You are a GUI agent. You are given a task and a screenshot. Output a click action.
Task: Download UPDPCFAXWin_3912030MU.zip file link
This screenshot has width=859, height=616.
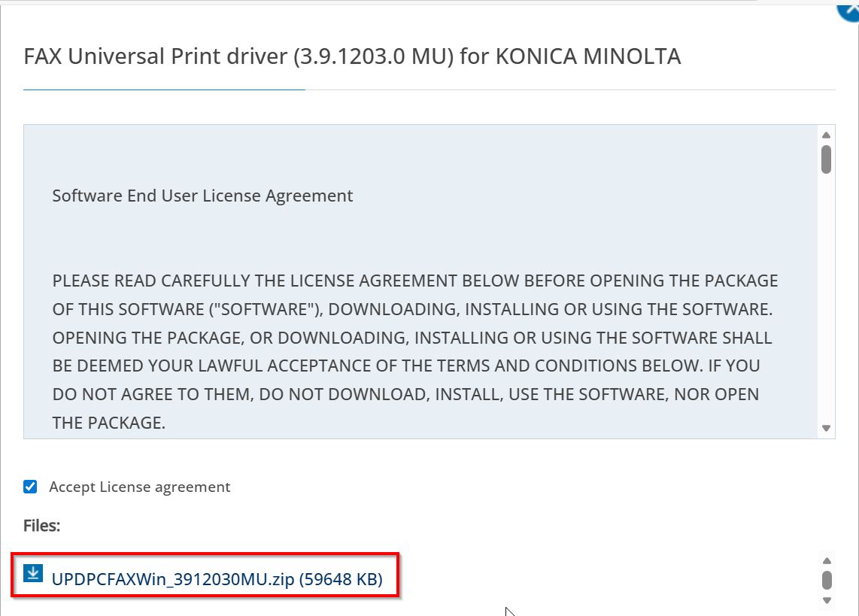click(x=173, y=579)
